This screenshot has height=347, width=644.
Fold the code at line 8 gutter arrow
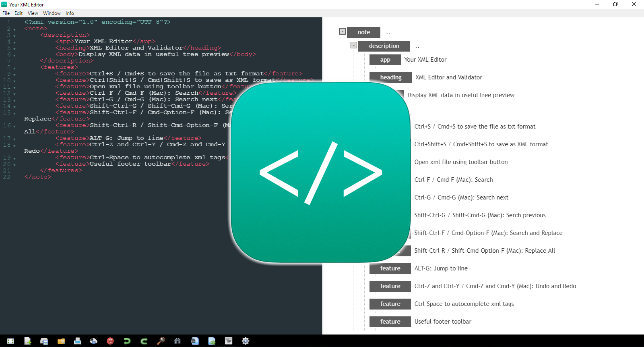(14, 68)
